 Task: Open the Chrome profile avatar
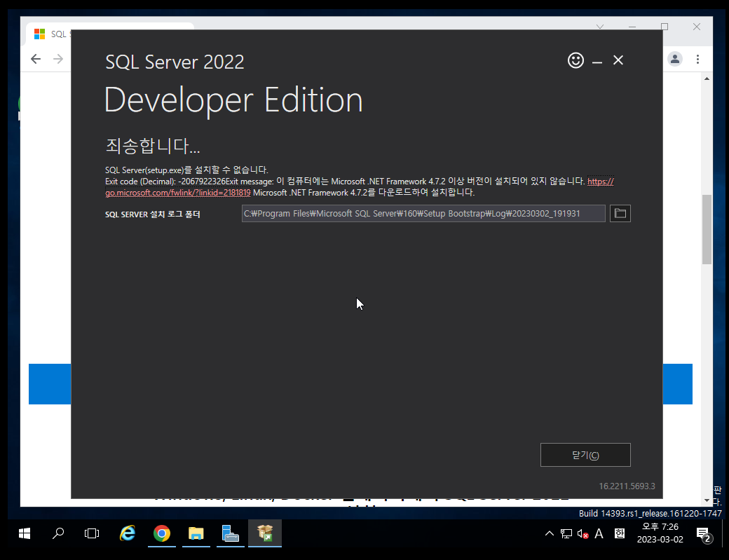[x=675, y=59]
